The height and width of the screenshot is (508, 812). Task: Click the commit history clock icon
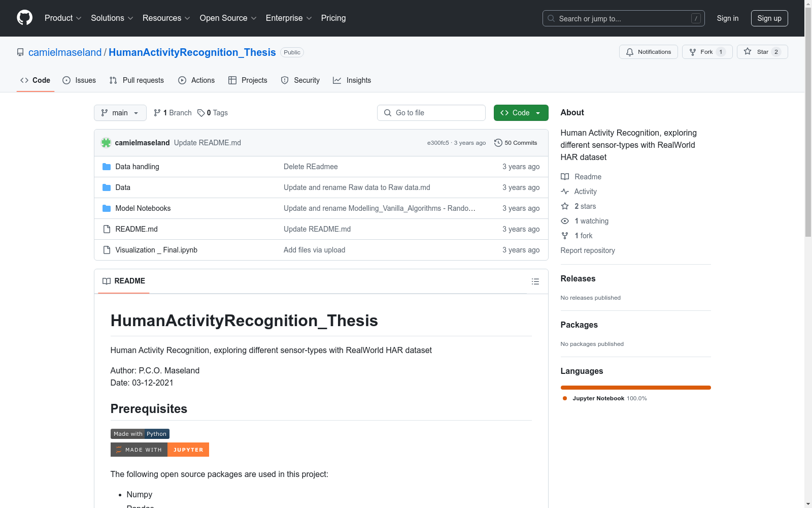pyautogui.click(x=498, y=143)
